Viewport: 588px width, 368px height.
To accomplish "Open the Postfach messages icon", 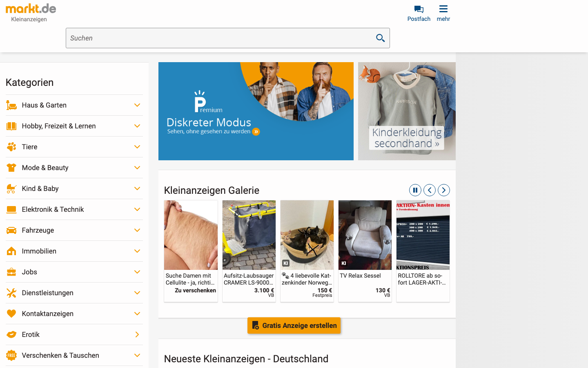I will (419, 9).
